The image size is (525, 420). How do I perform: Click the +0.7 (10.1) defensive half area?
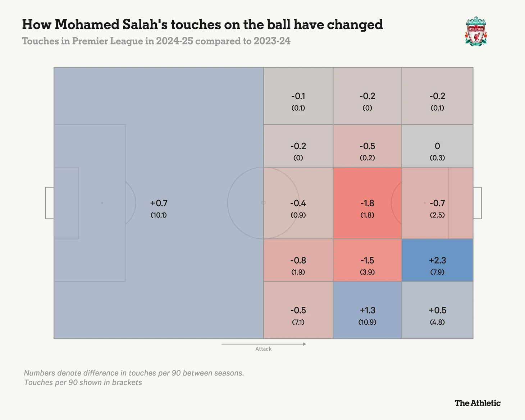click(159, 203)
